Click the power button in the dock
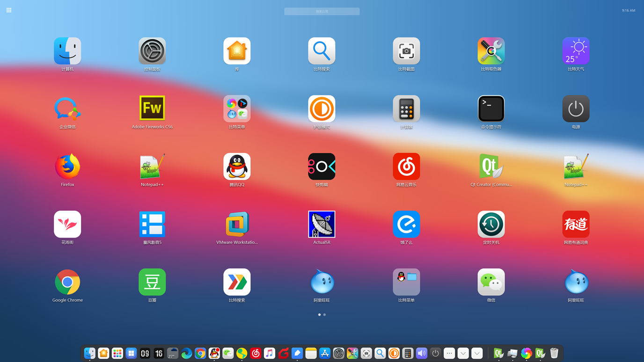 coord(435,354)
